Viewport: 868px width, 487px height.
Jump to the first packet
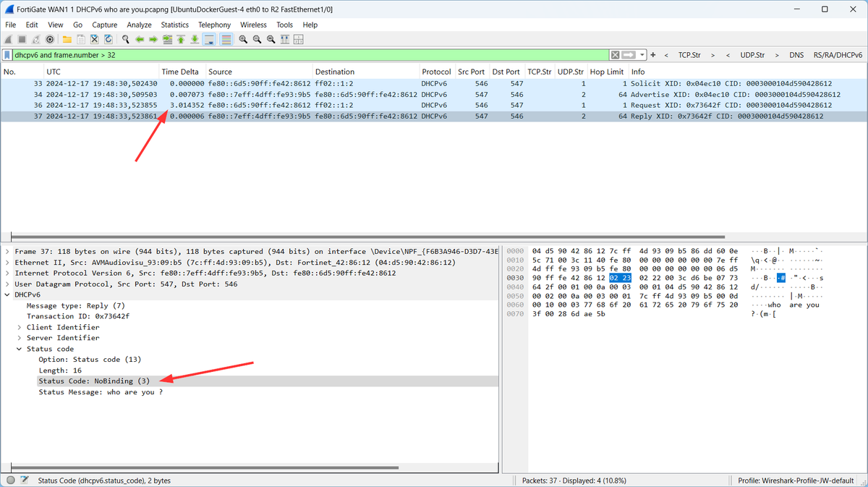point(181,39)
